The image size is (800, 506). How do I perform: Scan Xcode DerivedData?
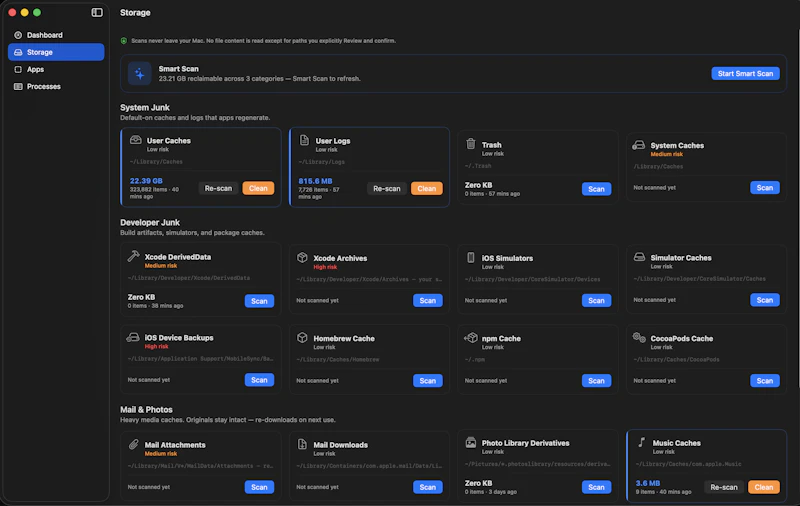point(259,301)
